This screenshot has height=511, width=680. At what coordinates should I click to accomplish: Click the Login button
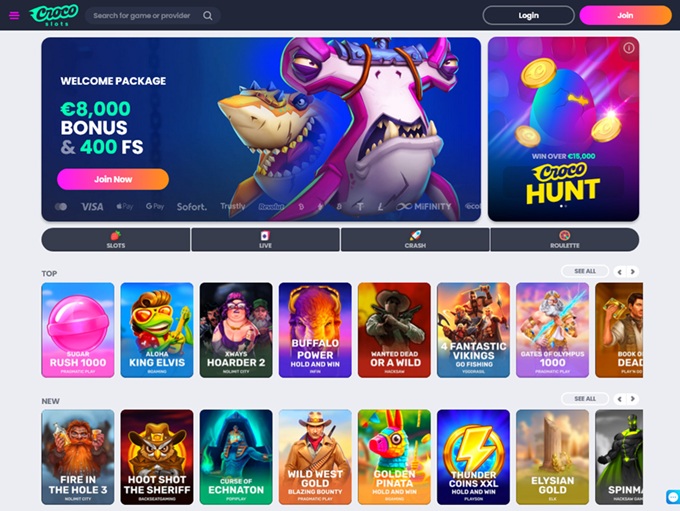pos(528,16)
